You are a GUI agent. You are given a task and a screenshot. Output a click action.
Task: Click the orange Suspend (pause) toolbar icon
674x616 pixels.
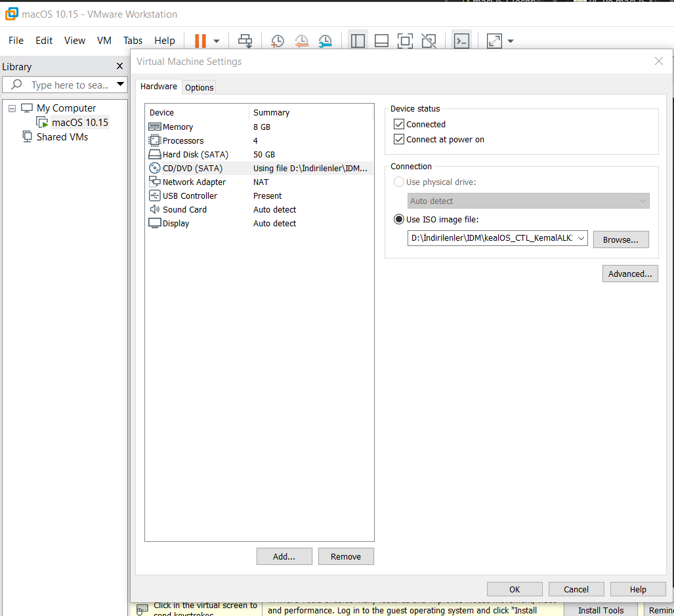[x=200, y=41]
